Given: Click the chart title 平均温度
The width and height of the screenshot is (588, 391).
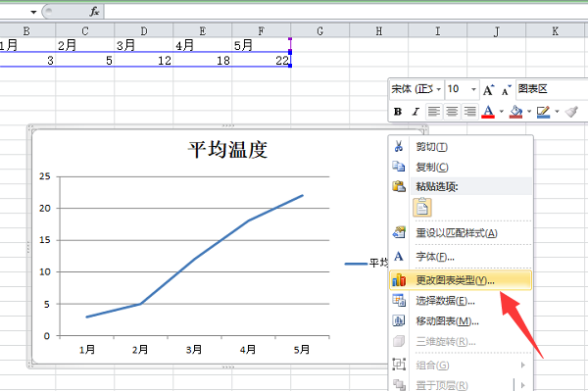Looking at the screenshot, I should (227, 150).
